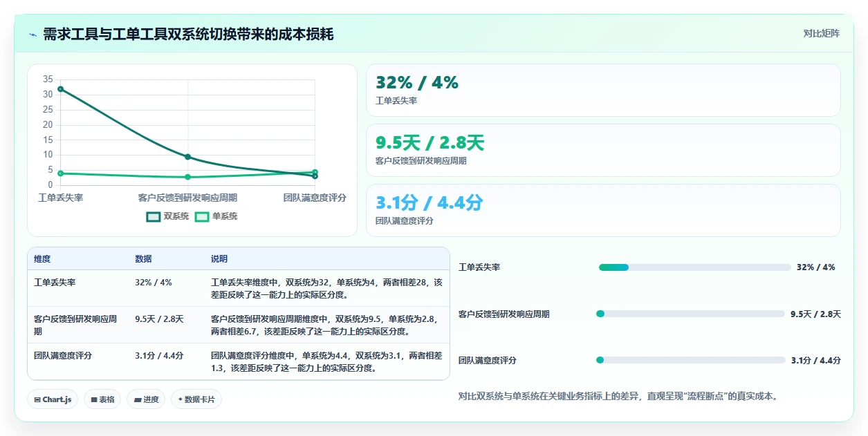This screenshot has height=436, width=868.
Task: Click the 团队满意度评分 progress bar
Action: [x=690, y=360]
